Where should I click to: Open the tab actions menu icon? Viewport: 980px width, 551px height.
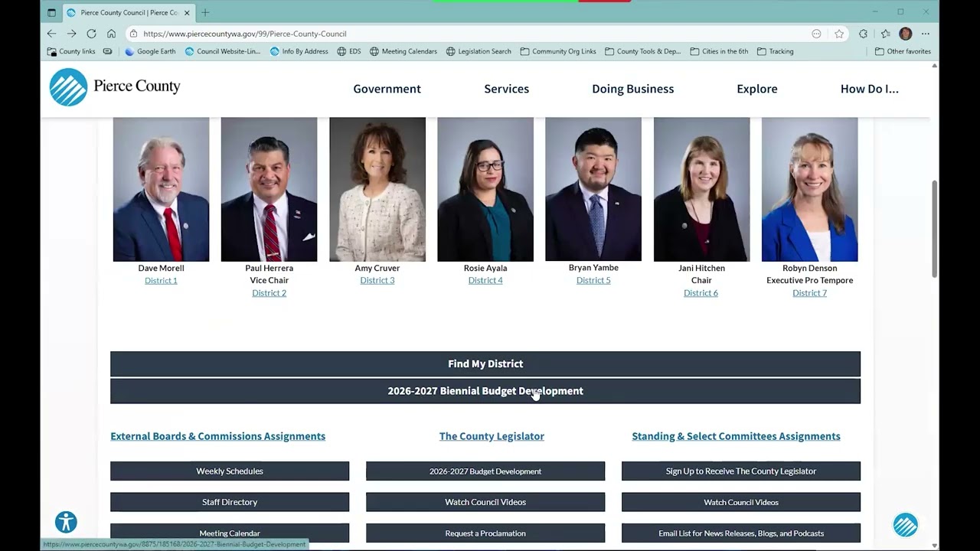tap(51, 12)
